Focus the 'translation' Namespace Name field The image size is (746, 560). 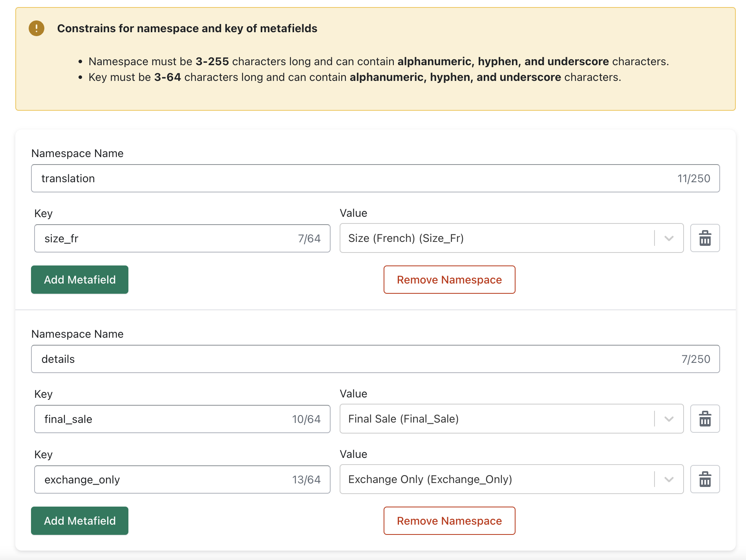(353, 178)
